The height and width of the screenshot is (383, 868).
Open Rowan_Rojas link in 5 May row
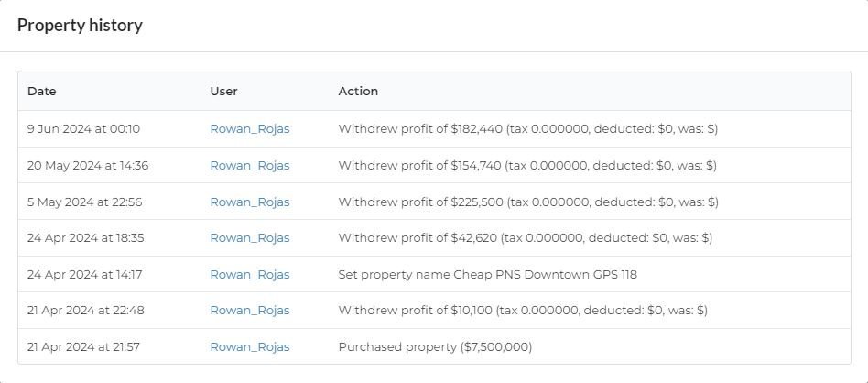pyautogui.click(x=250, y=202)
